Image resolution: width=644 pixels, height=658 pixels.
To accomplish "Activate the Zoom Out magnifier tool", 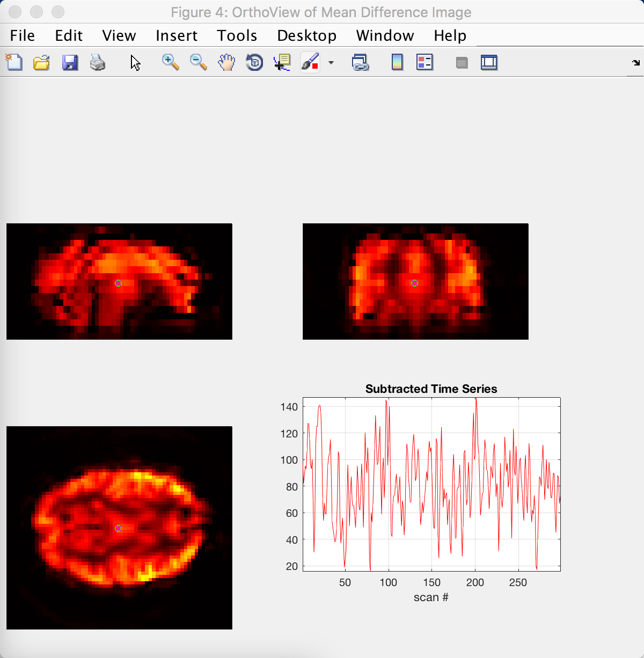I will (x=199, y=63).
